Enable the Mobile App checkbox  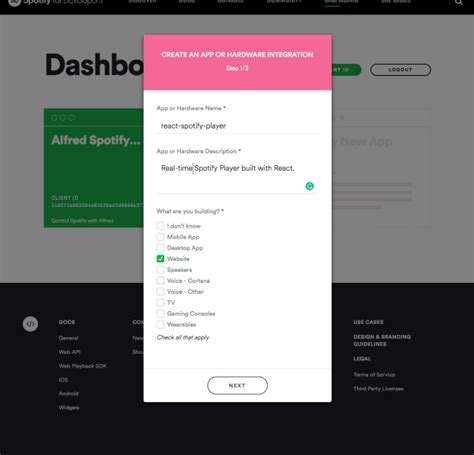[x=160, y=237]
